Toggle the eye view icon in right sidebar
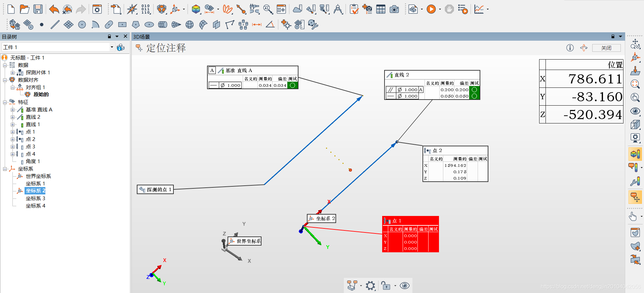The width and height of the screenshot is (644, 293). [x=635, y=111]
